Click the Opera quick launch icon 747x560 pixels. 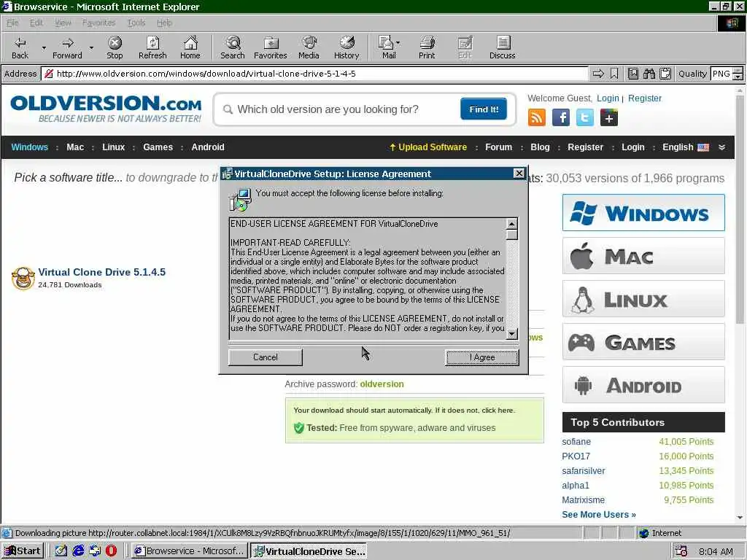point(111,551)
